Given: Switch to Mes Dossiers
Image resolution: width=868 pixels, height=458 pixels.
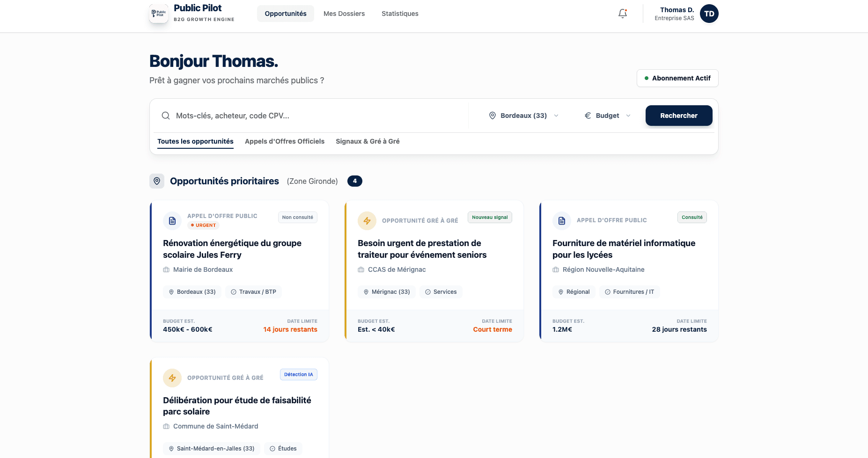Looking at the screenshot, I should [344, 14].
